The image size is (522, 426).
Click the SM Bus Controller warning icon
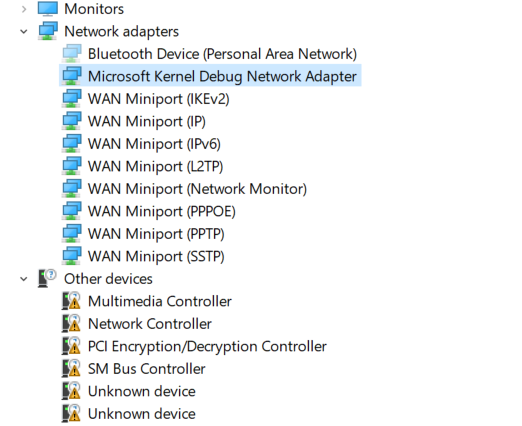pos(71,368)
